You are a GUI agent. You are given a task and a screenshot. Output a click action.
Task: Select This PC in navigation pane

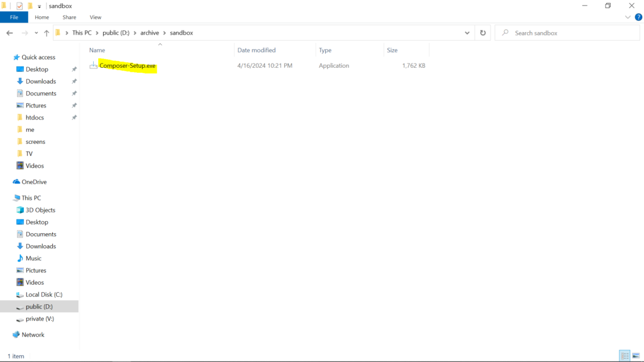31,198
